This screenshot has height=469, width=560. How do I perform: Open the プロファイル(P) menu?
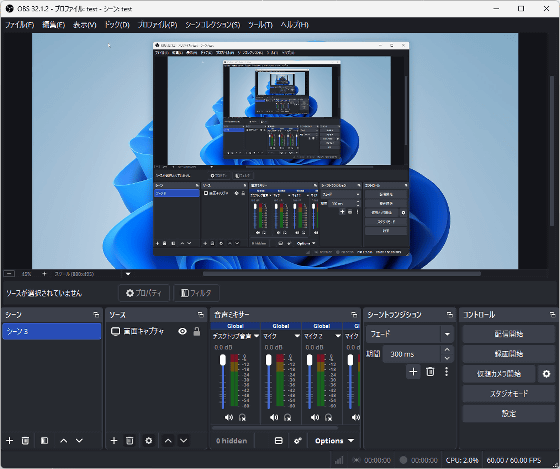158,25
